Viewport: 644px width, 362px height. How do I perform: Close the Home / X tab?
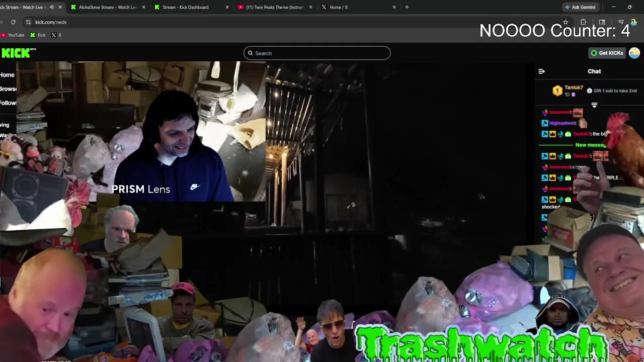click(x=394, y=7)
